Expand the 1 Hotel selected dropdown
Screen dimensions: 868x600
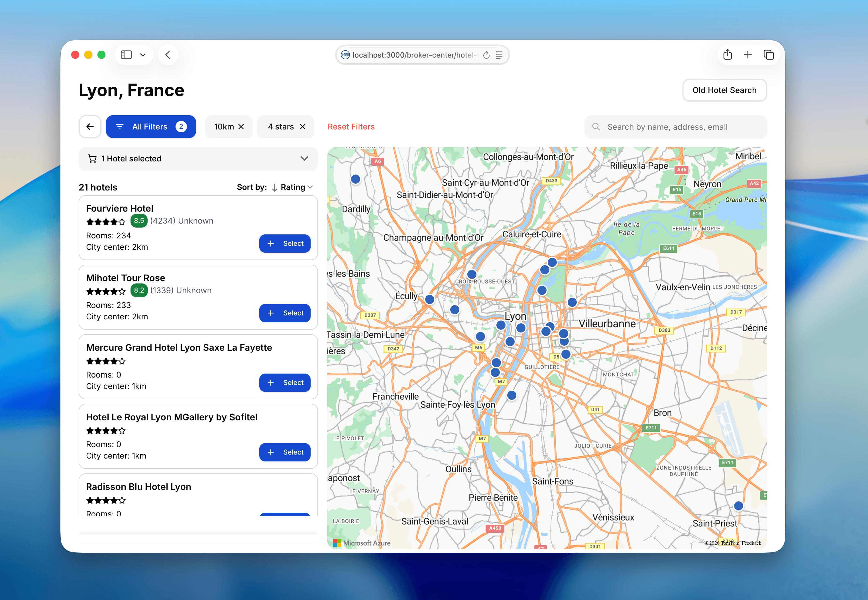(x=198, y=159)
